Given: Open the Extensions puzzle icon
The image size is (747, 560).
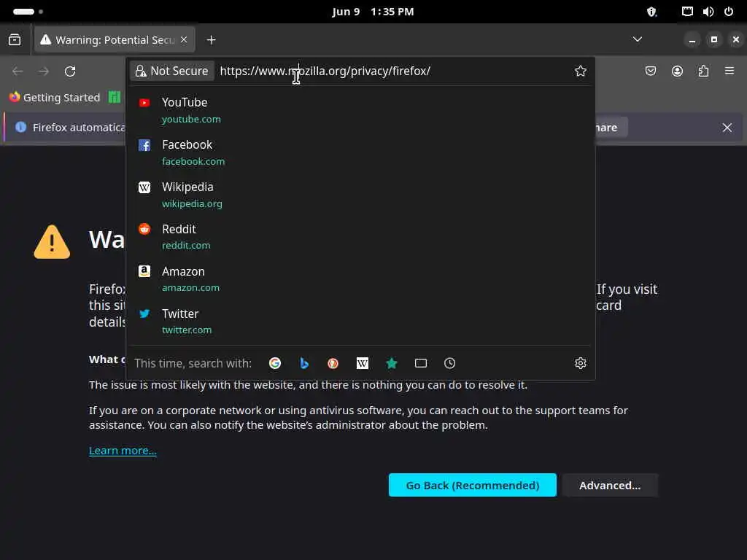Looking at the screenshot, I should click(703, 71).
